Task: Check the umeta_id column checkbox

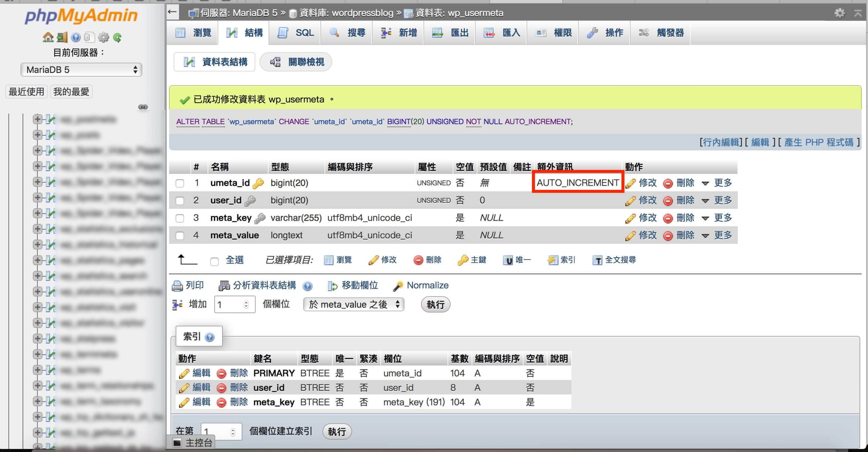Action: pos(180,183)
